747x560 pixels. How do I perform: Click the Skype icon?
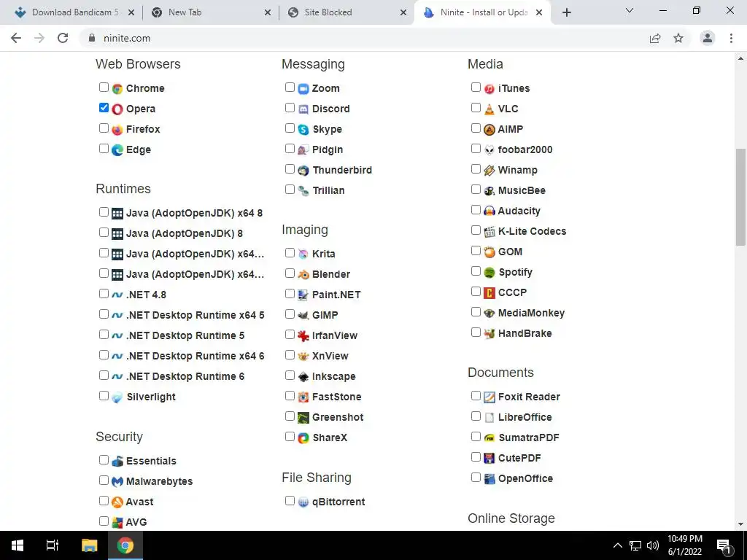(x=303, y=130)
